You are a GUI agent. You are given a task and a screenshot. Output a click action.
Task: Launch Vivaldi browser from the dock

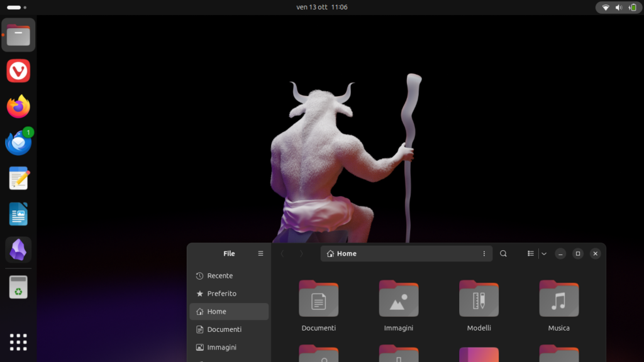click(18, 70)
